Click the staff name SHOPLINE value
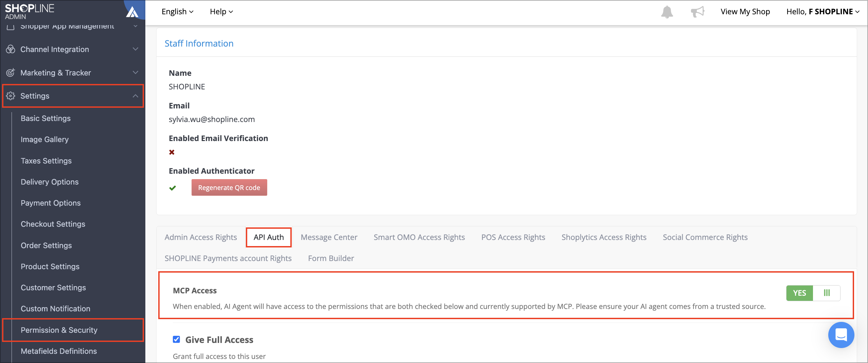The image size is (868, 363). [187, 87]
